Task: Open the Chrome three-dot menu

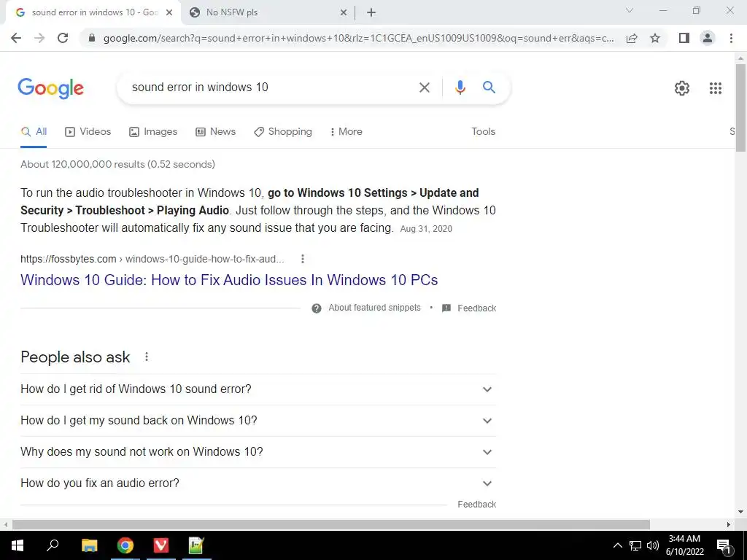Action: click(x=731, y=38)
